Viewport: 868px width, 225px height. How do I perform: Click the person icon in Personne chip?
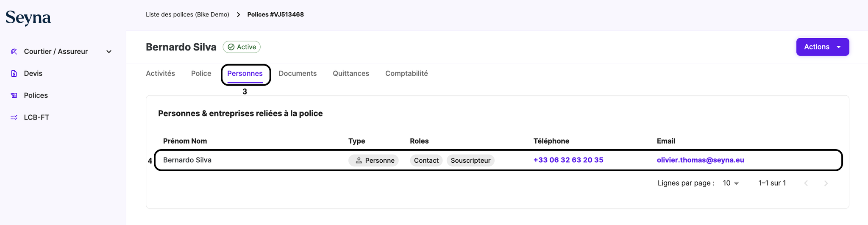tap(359, 160)
